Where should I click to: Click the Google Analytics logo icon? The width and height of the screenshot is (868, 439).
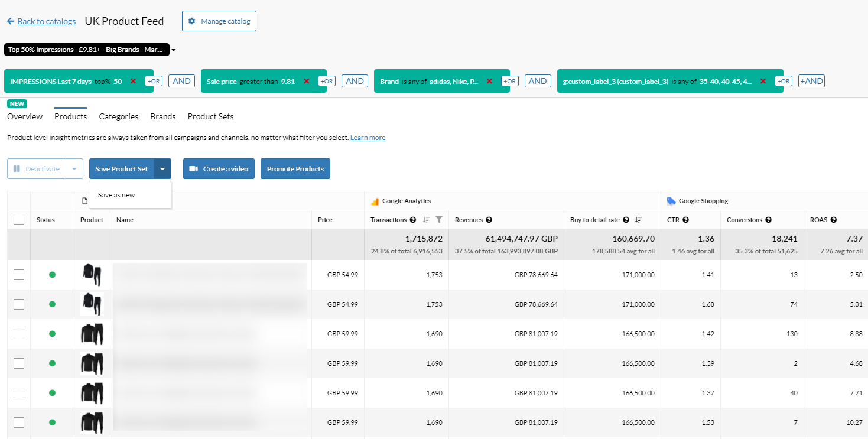[x=375, y=201]
